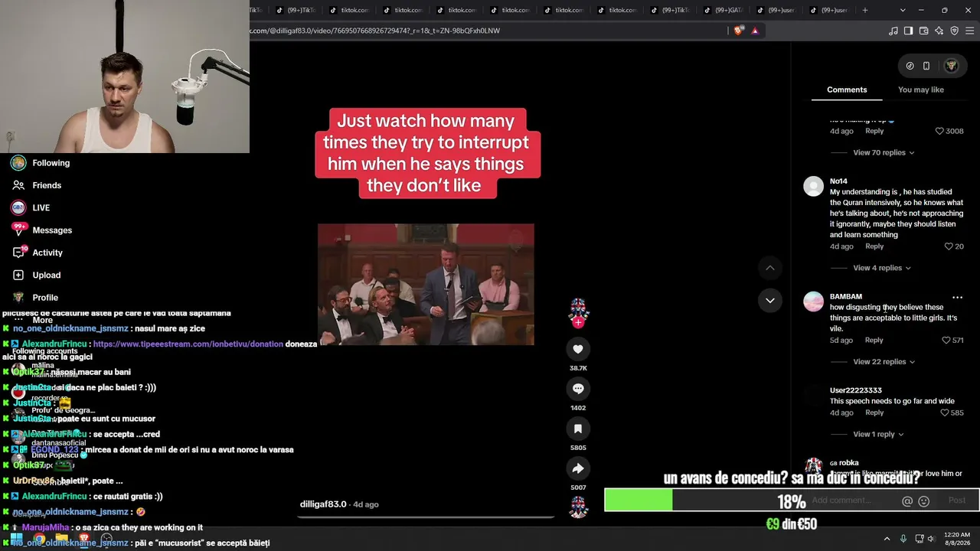Switch to the You may like tab

[x=921, y=90]
